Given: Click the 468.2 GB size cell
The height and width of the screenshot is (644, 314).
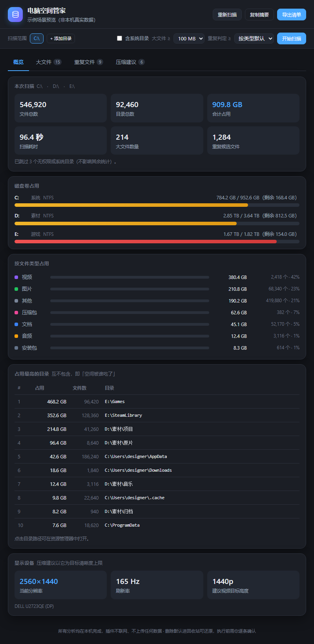Looking at the screenshot, I should tap(57, 401).
